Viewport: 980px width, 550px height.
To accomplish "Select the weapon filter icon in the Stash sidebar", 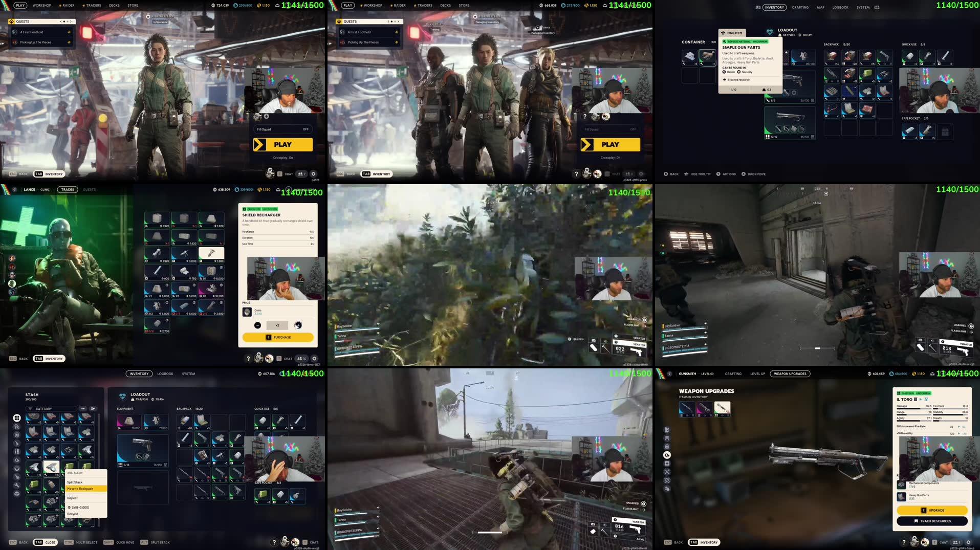I will point(17,442).
